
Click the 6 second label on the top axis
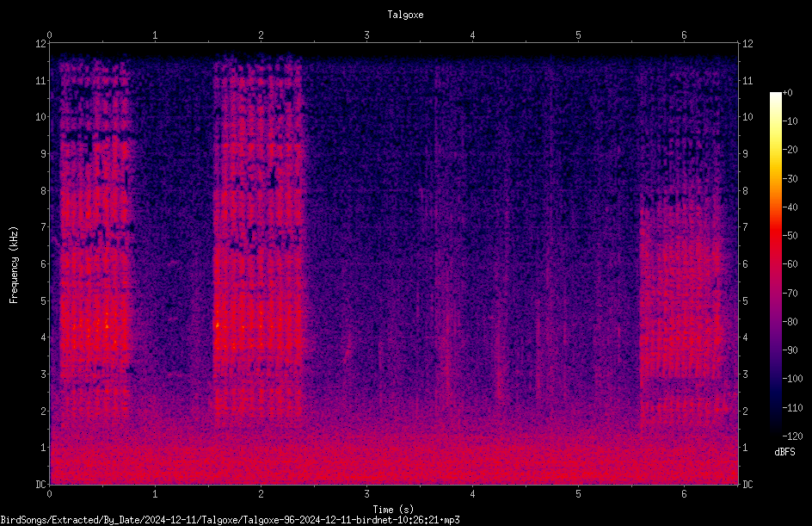[684, 35]
